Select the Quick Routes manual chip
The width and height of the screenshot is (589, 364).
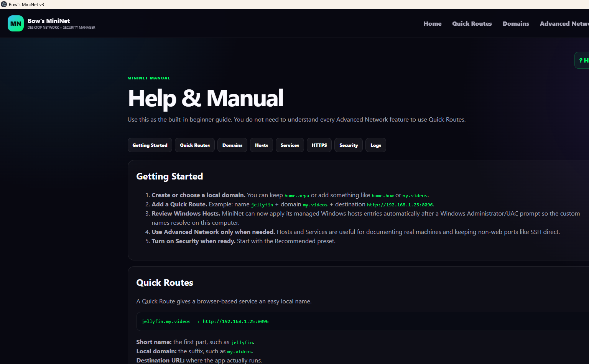point(195,145)
